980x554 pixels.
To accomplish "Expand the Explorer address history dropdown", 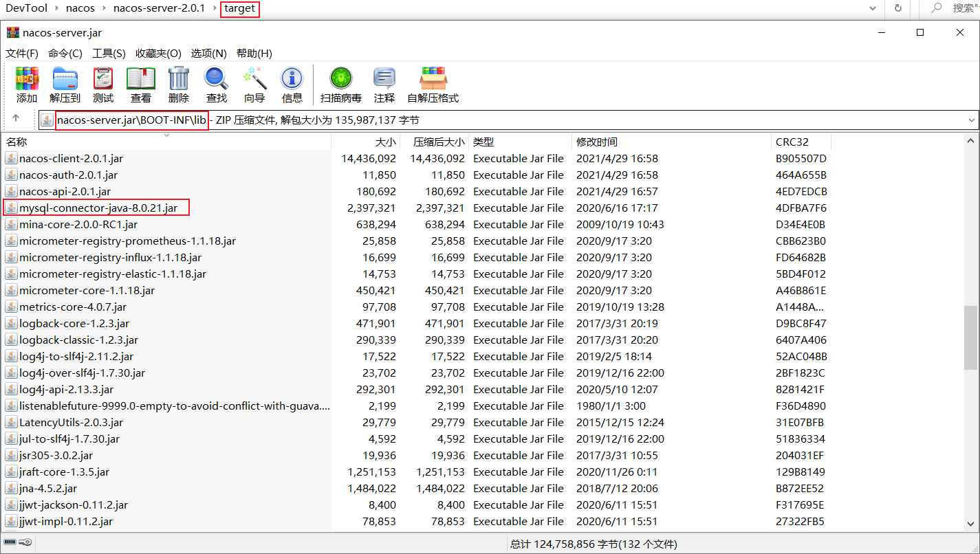I will pyautogui.click(x=873, y=8).
